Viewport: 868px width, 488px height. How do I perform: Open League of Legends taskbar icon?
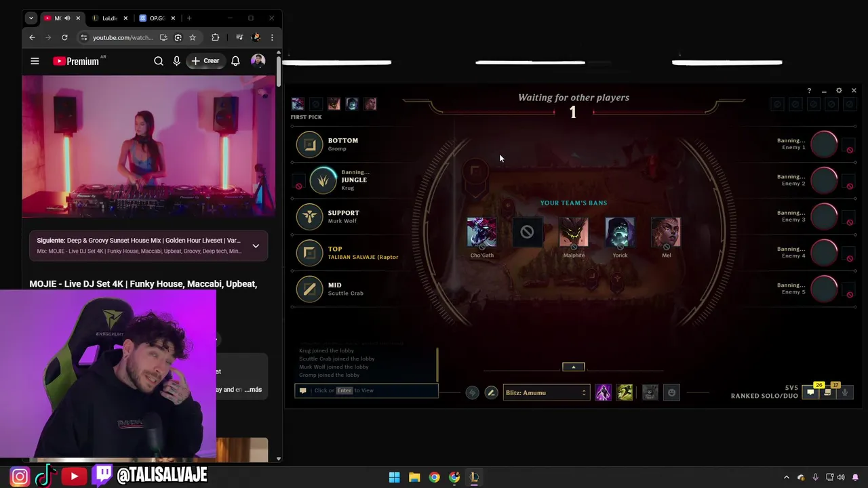pos(474,477)
